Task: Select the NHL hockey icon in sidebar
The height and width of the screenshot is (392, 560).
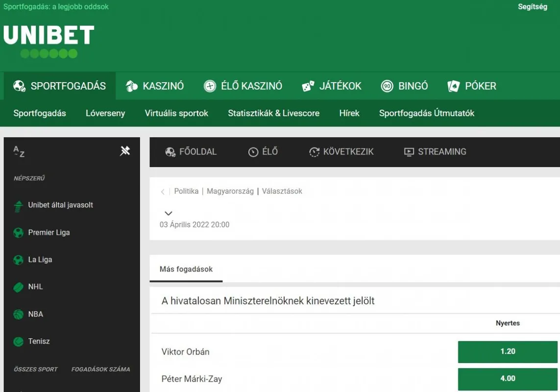Action: tap(19, 287)
